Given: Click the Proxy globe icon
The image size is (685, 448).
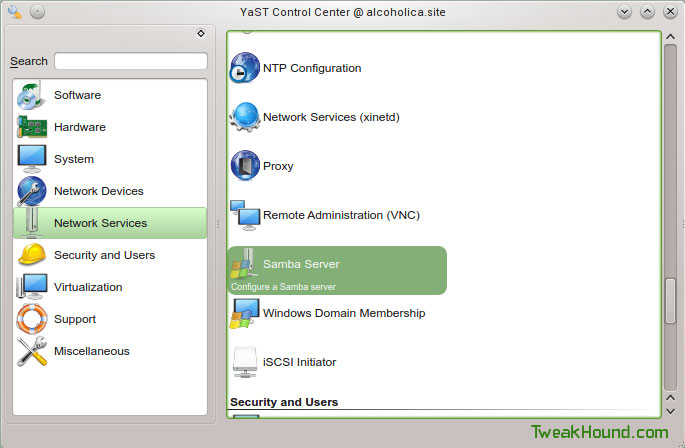Looking at the screenshot, I should point(245,166).
